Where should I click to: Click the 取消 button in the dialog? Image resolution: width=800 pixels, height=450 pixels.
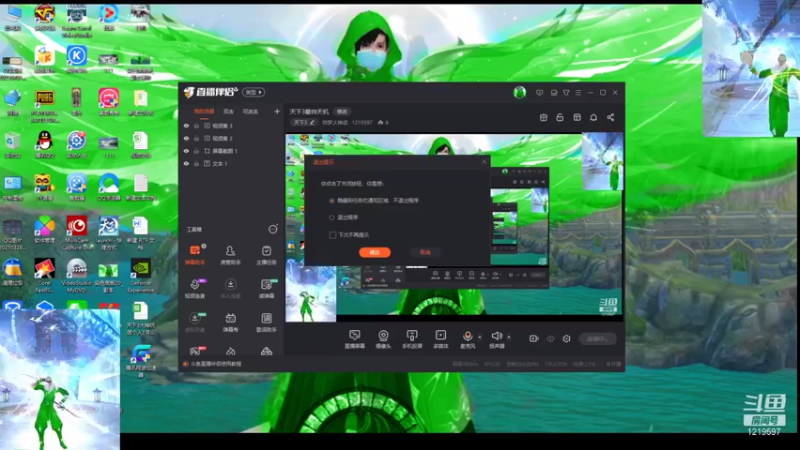coord(425,253)
